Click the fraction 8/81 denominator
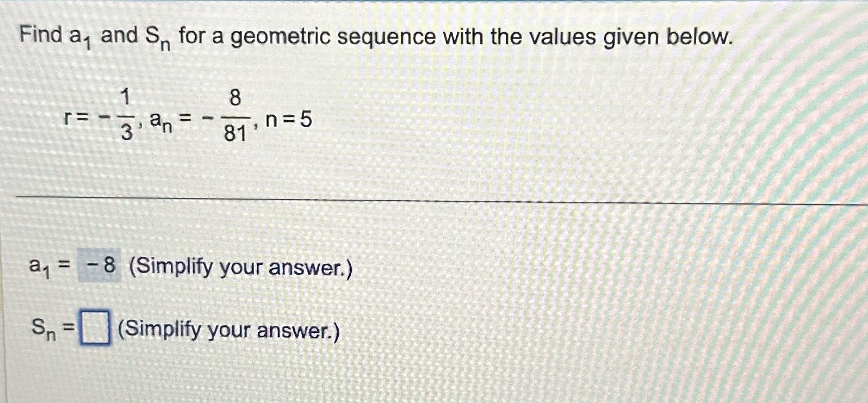 click(x=235, y=132)
